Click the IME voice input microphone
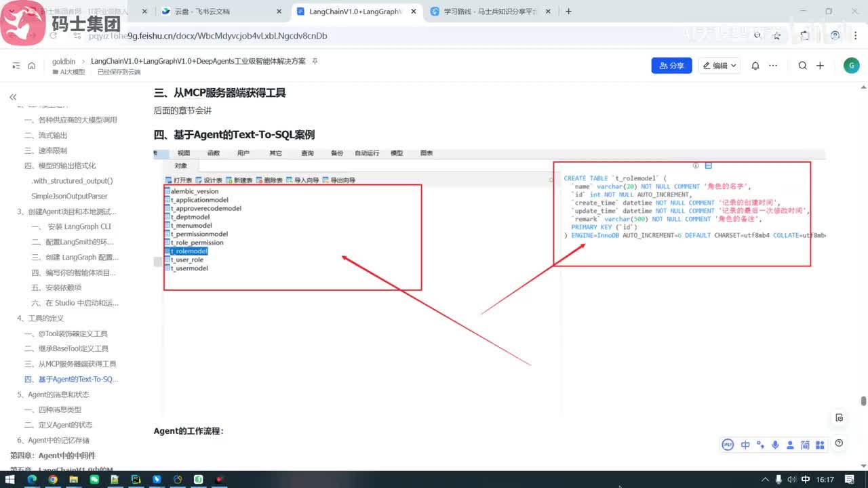868x488 pixels. [x=775, y=445]
